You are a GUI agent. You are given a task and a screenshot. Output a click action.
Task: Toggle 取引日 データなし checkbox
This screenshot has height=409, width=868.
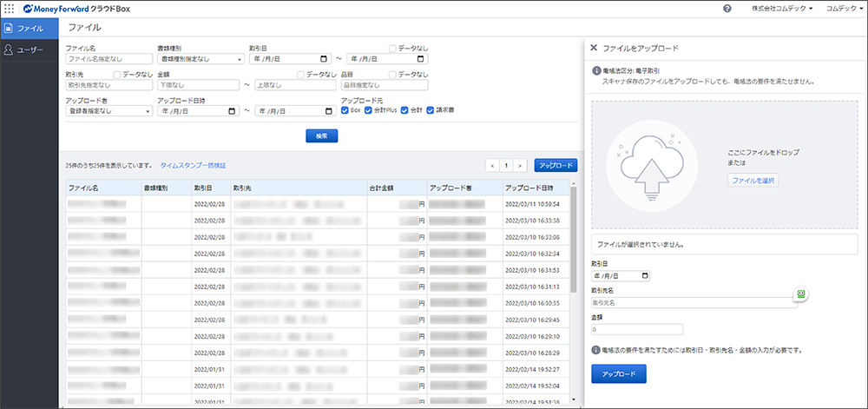click(x=392, y=49)
